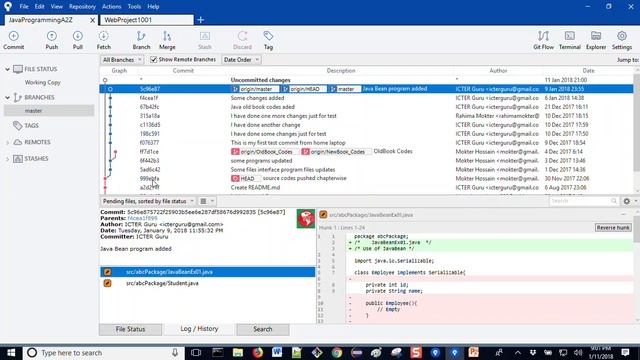Screen dimensions: 640x360
Task: Open the All Branches dropdown
Action: point(122,60)
